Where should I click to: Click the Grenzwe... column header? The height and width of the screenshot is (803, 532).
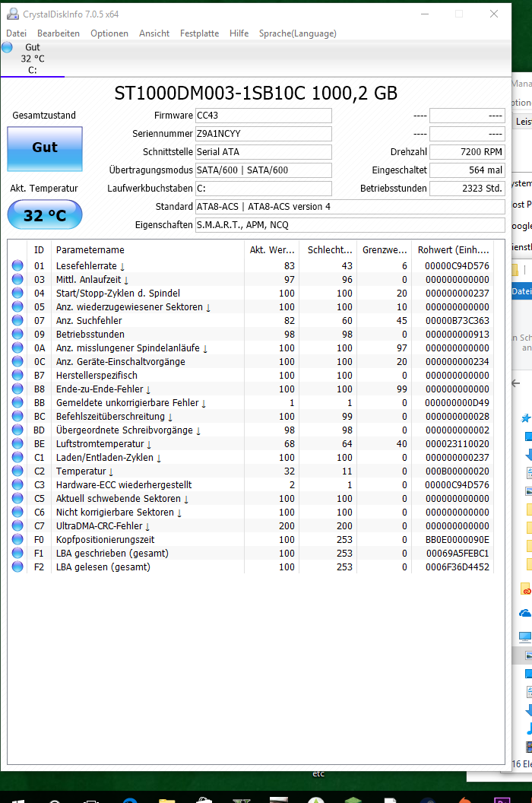pos(384,250)
